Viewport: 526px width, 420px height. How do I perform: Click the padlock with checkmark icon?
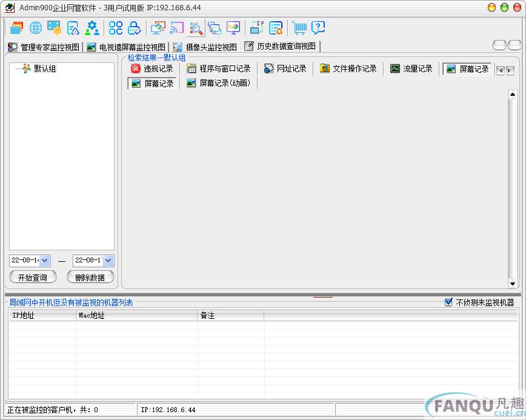[x=134, y=28]
